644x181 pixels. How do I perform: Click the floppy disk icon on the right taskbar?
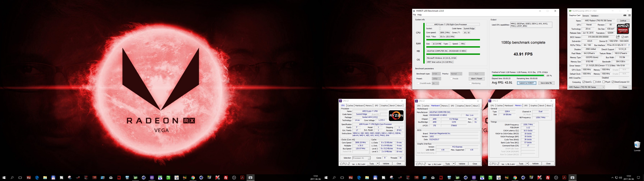click(x=375, y=177)
